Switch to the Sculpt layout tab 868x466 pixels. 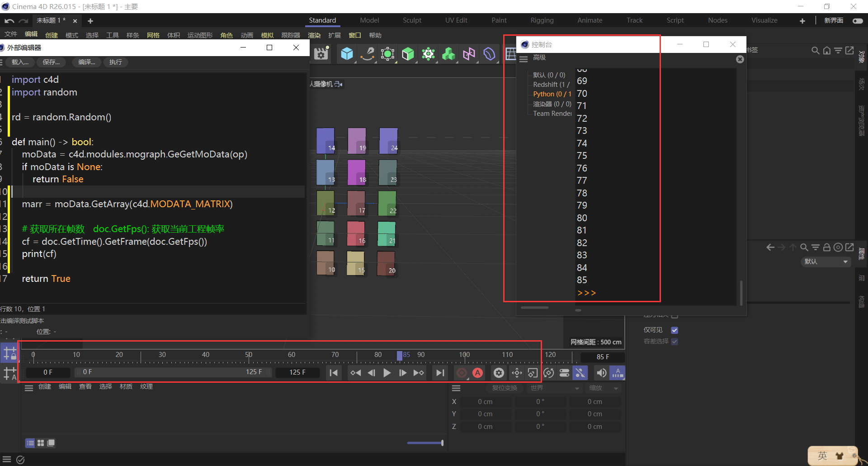[412, 20]
